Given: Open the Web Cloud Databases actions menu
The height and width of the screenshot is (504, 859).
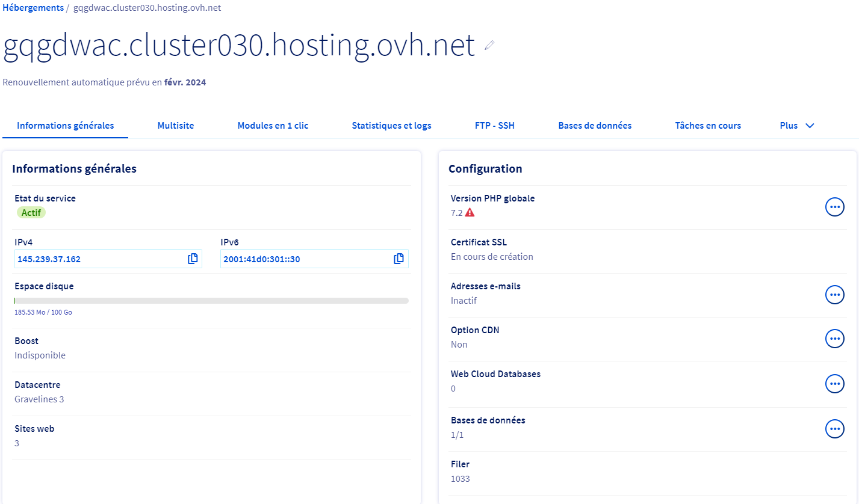Looking at the screenshot, I should (x=834, y=383).
